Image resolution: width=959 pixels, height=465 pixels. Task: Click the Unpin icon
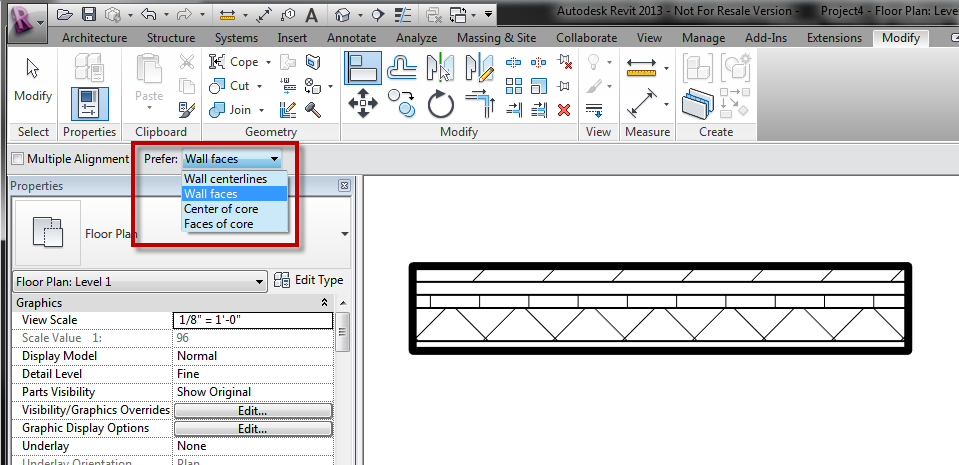[x=564, y=62]
